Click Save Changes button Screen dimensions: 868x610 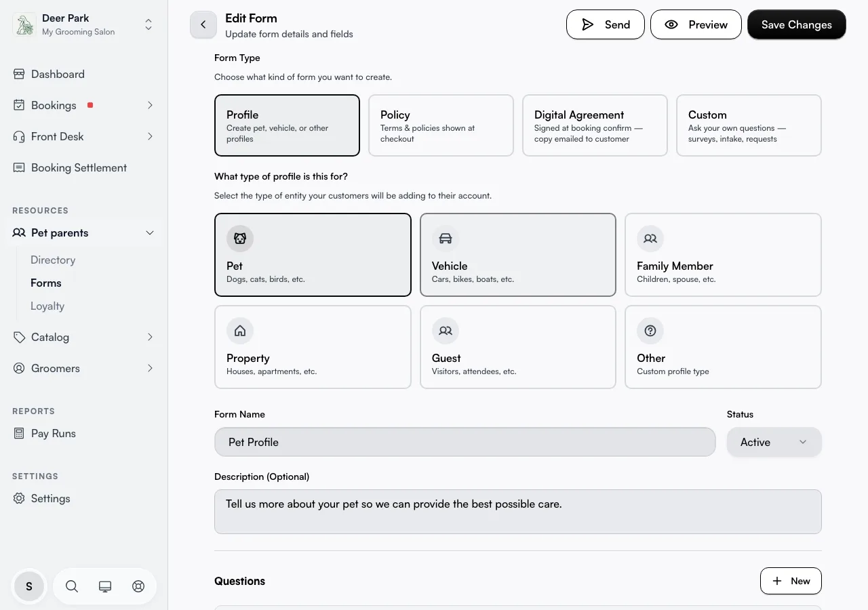pos(797,24)
